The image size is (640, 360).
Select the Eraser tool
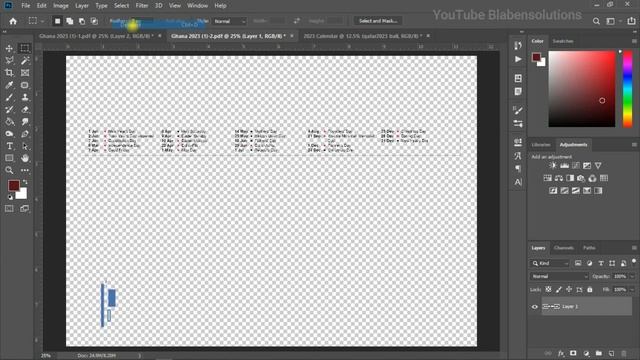[25, 109]
